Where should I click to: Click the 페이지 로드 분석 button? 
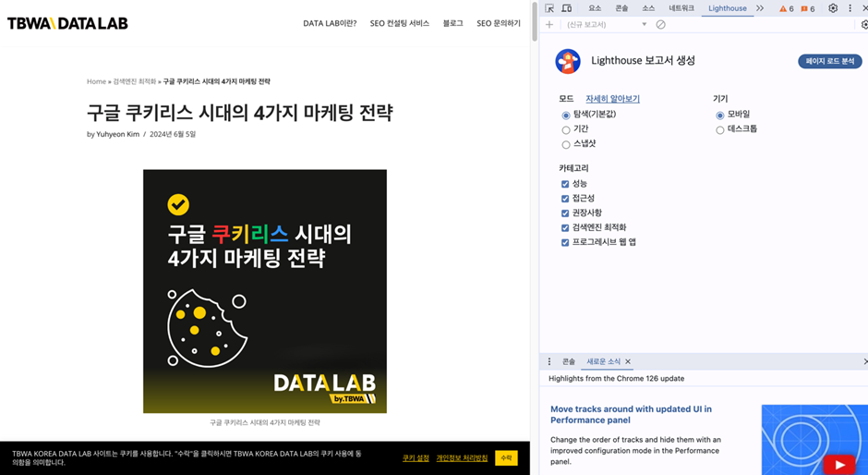point(829,62)
